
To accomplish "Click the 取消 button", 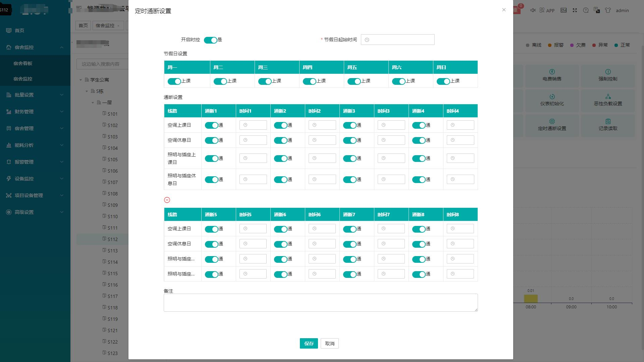I will [x=329, y=343].
